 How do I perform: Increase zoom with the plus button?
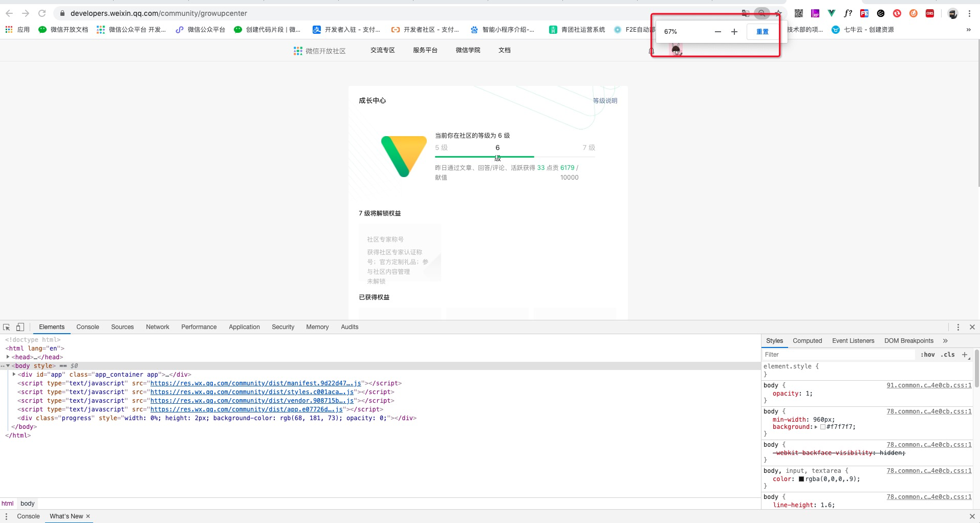click(x=734, y=32)
